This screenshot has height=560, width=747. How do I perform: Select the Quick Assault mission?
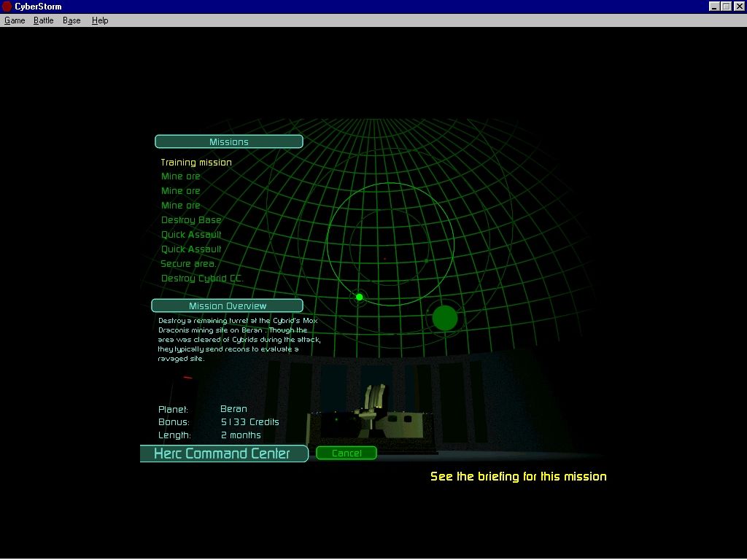coord(191,234)
